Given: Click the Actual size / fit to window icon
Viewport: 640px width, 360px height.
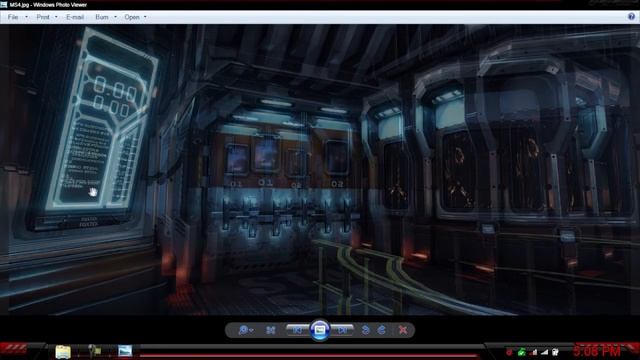Looking at the screenshot, I should tap(271, 330).
